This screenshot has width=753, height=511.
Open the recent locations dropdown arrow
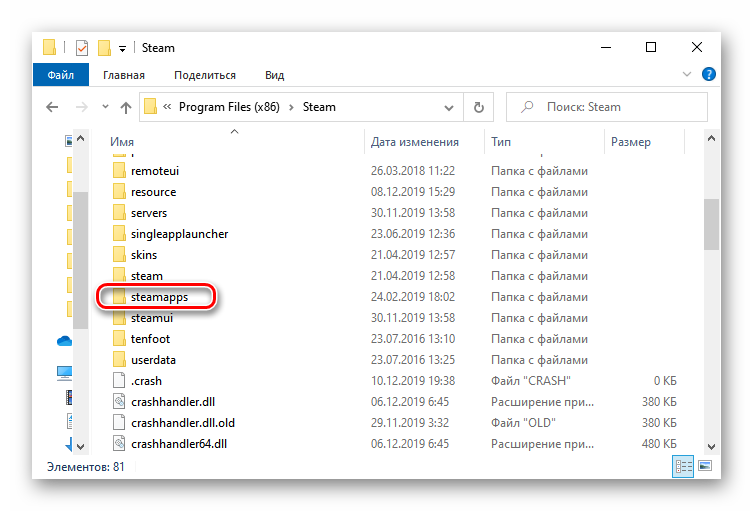[105, 107]
